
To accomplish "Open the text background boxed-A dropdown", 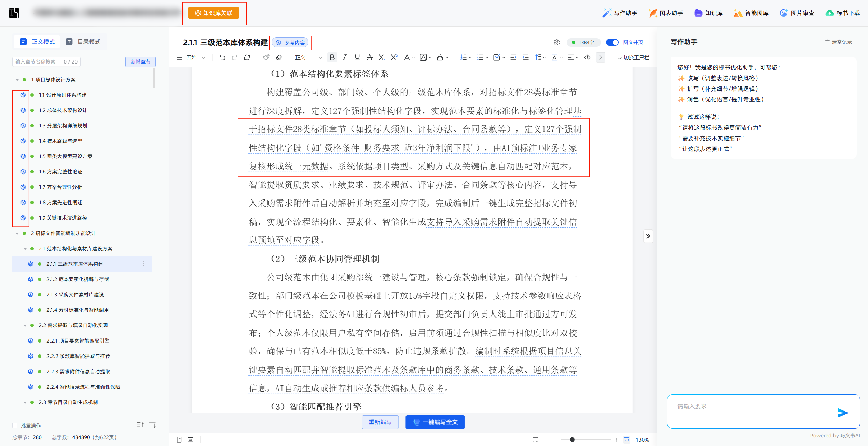I will [x=426, y=57].
